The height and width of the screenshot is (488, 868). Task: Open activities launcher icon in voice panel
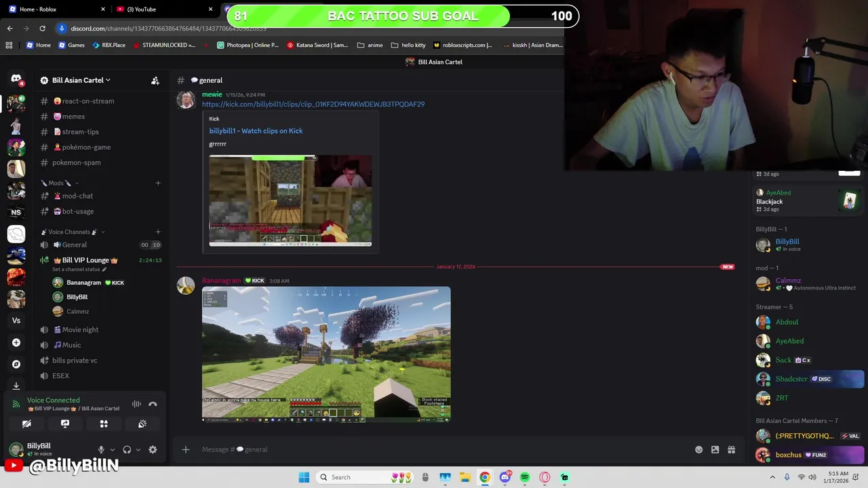[x=104, y=424]
